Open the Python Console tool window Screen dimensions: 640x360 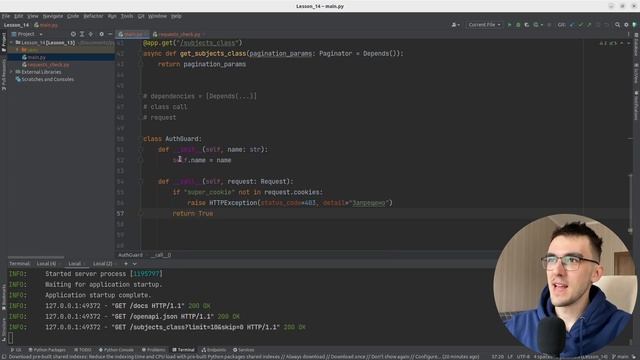[116, 350]
